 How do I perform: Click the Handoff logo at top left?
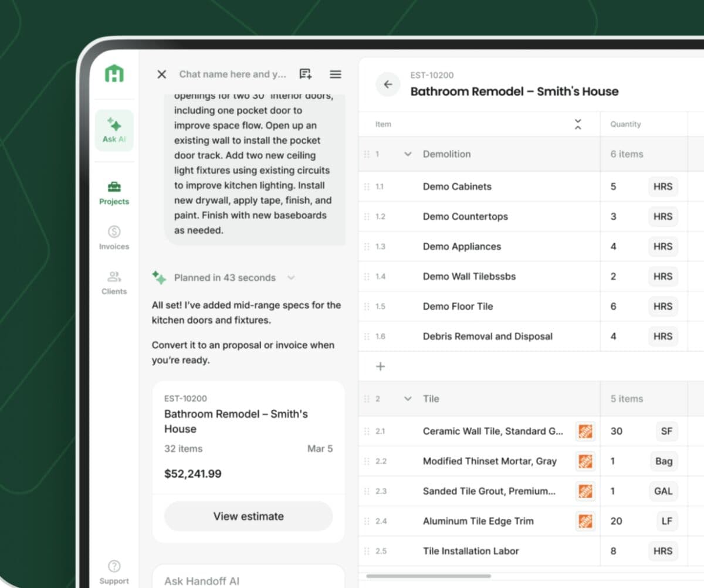tap(114, 74)
